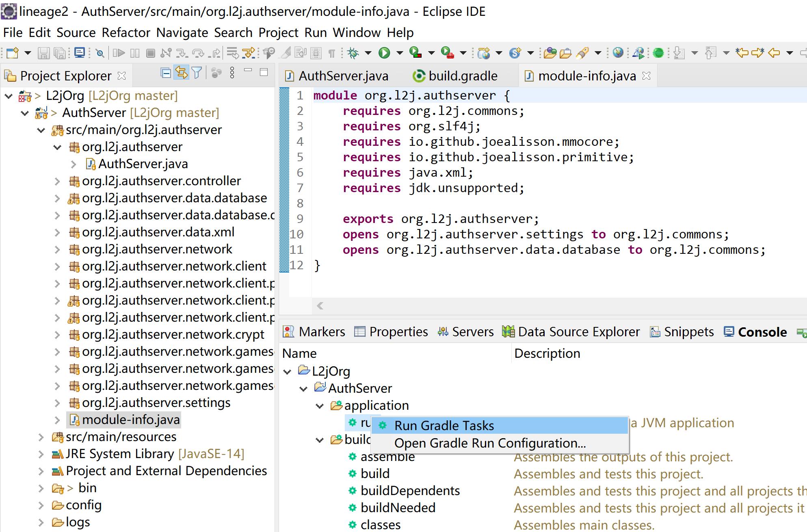Viewport: 807px width, 532px height.
Task: Click the Previous Annotation icon
Action: coord(711,53)
